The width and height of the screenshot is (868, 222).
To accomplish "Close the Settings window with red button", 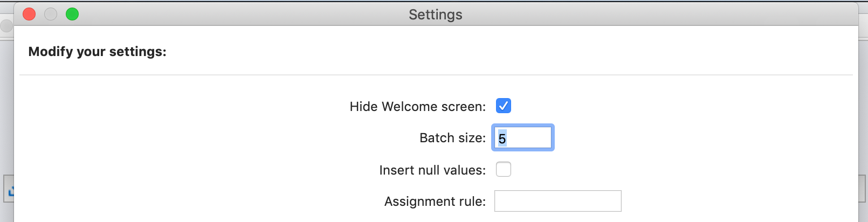I will (29, 14).
